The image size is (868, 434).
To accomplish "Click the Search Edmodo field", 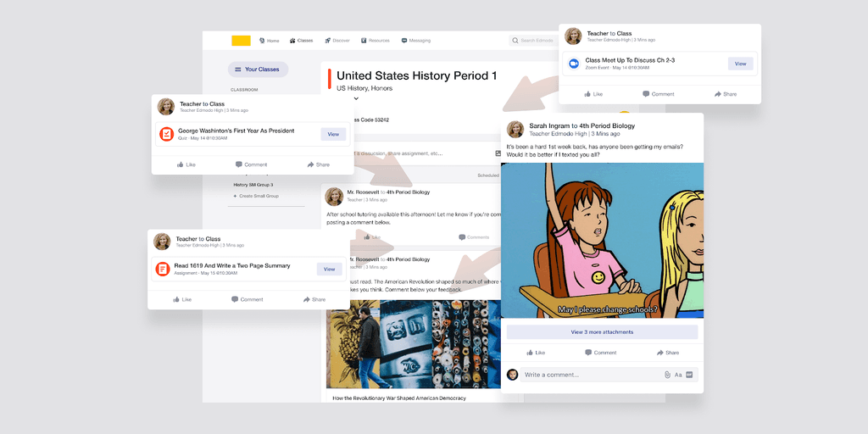I will coord(534,41).
